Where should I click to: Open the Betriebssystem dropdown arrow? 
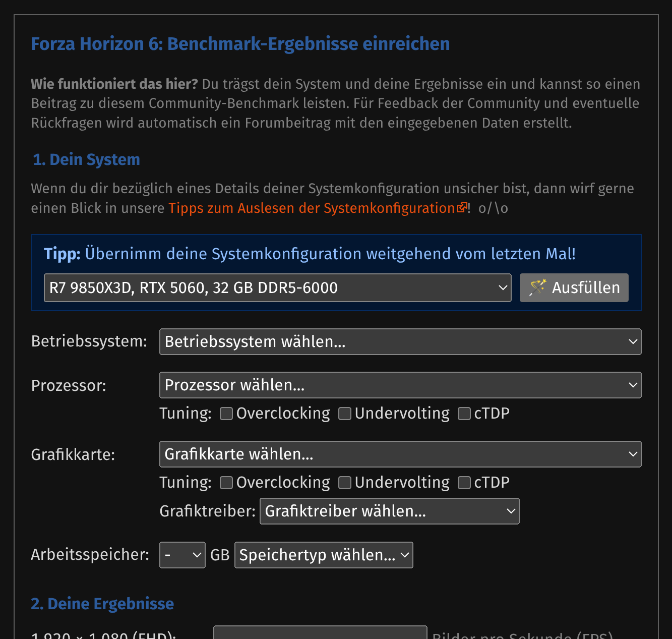(633, 342)
